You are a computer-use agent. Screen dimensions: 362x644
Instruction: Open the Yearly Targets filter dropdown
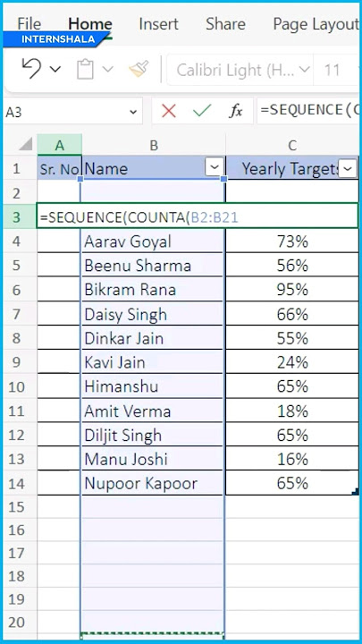tap(348, 168)
